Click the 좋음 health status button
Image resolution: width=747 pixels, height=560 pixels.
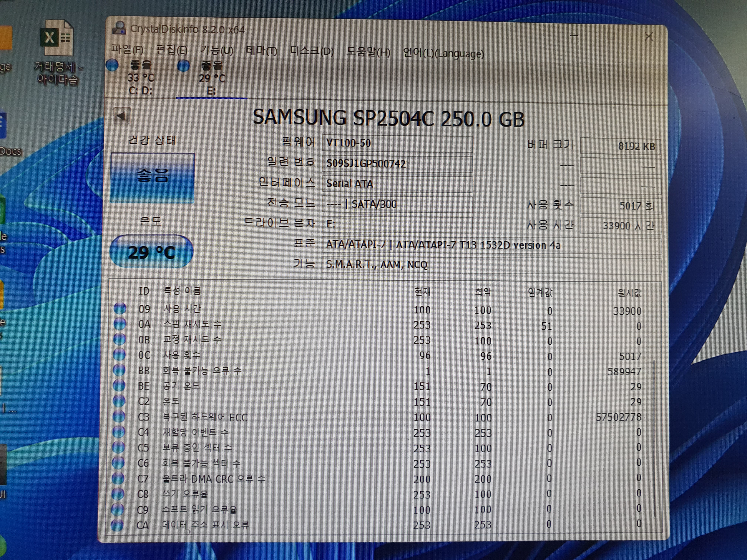point(153,178)
